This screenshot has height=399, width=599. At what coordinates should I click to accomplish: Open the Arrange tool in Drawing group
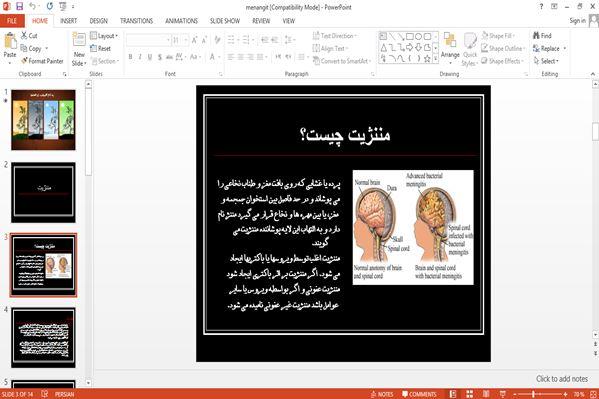(450, 47)
